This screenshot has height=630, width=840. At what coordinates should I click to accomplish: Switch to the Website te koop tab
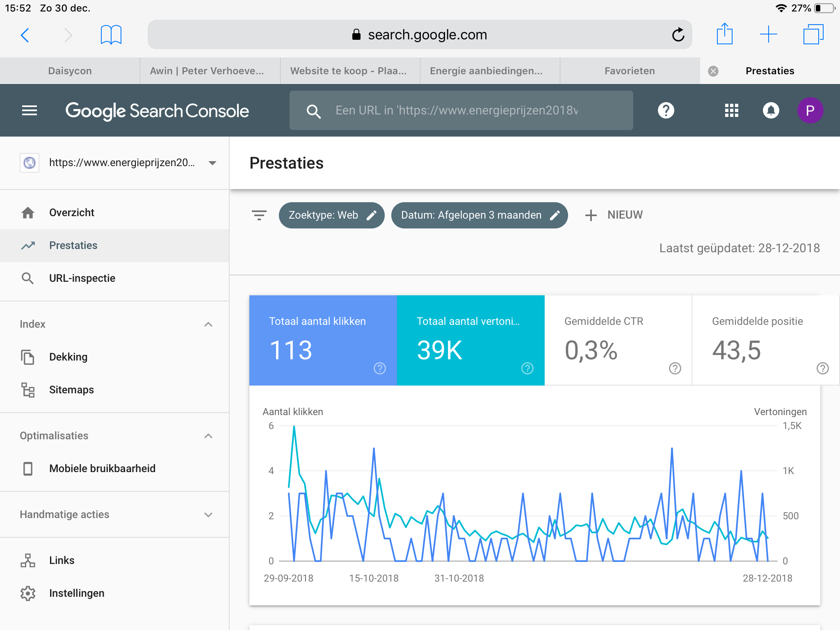click(x=350, y=71)
